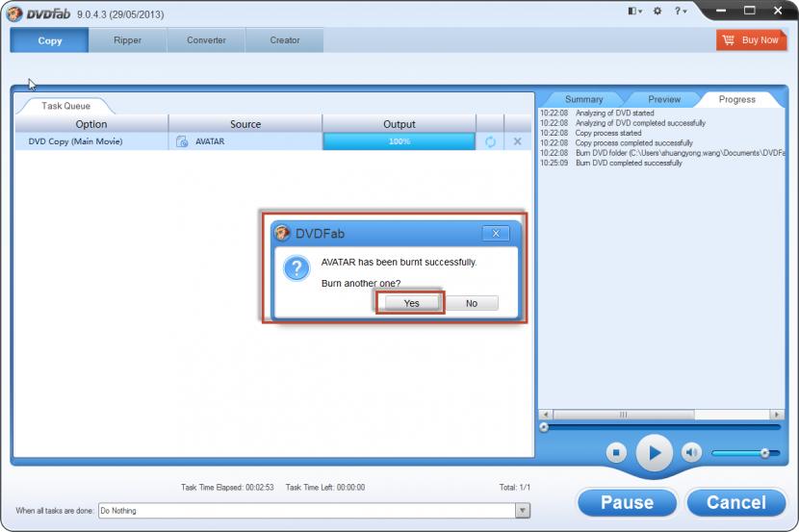This screenshot has width=799, height=532.
Task: Click the volume slider handle
Action: point(764,452)
